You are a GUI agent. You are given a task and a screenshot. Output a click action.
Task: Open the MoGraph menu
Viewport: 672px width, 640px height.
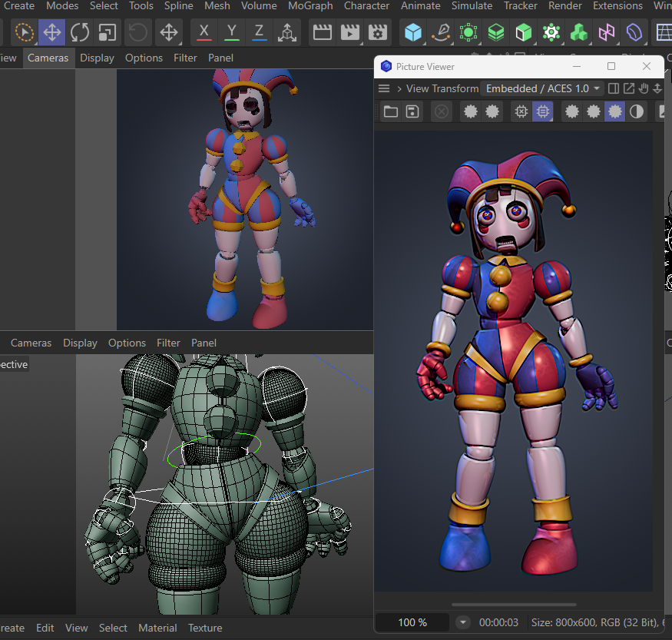(310, 6)
